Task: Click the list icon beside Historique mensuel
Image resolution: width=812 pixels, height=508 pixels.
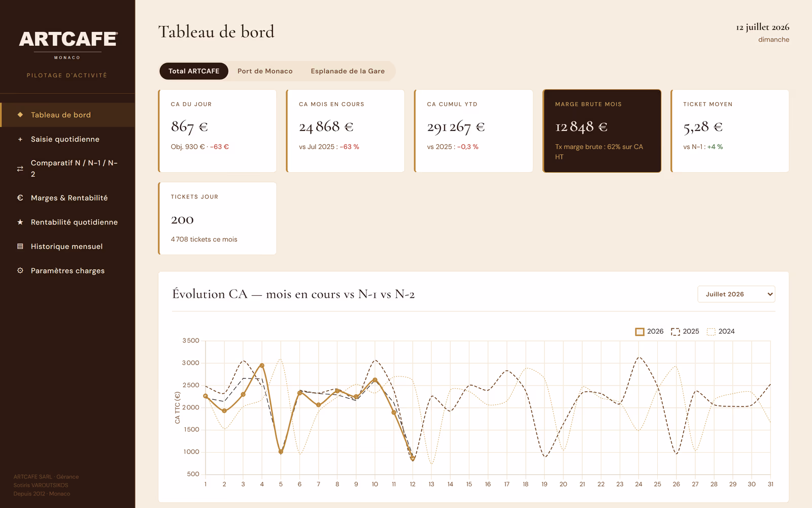Action: pyautogui.click(x=20, y=246)
